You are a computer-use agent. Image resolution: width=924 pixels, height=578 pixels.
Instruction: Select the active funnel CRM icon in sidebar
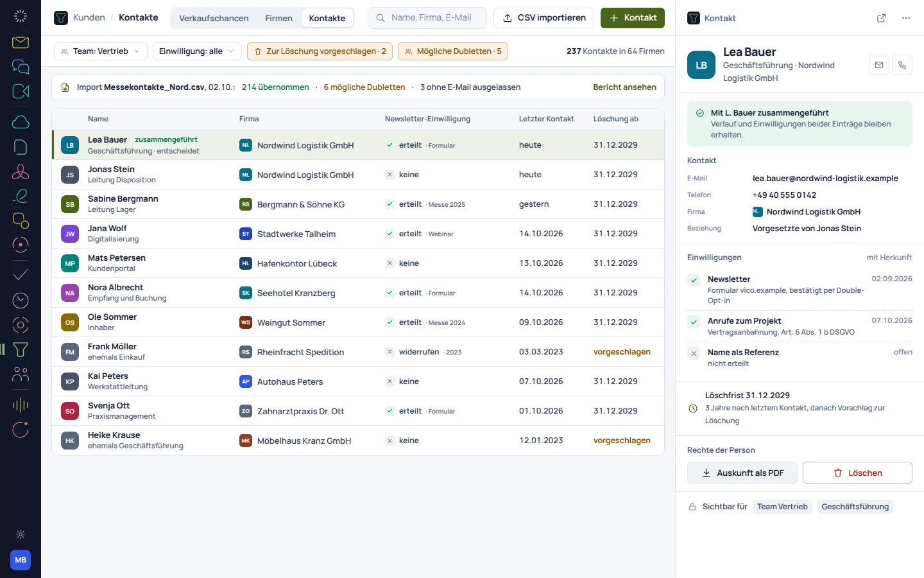[x=21, y=349]
